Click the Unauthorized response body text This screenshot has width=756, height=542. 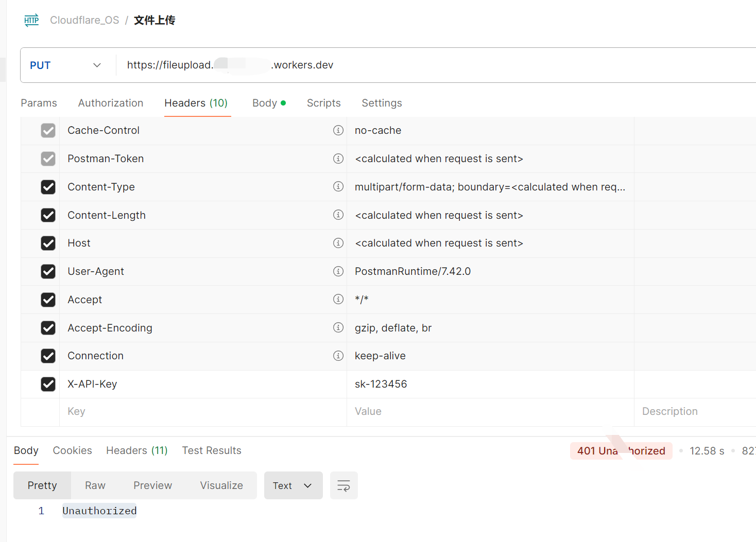click(x=99, y=511)
